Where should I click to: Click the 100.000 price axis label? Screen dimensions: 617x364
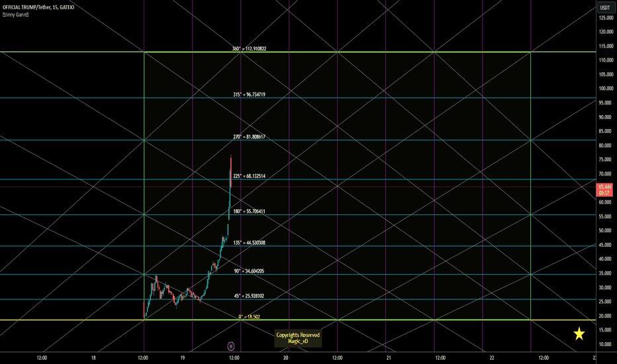pyautogui.click(x=606, y=89)
